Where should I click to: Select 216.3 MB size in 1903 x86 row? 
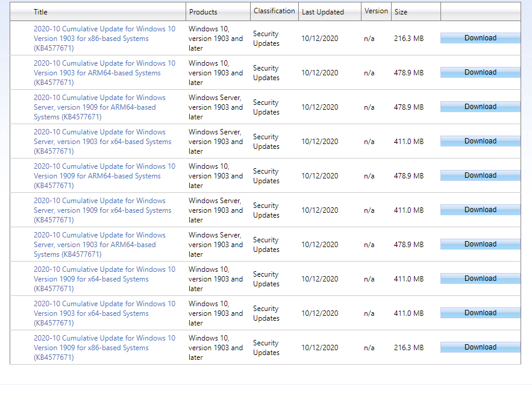coord(409,39)
